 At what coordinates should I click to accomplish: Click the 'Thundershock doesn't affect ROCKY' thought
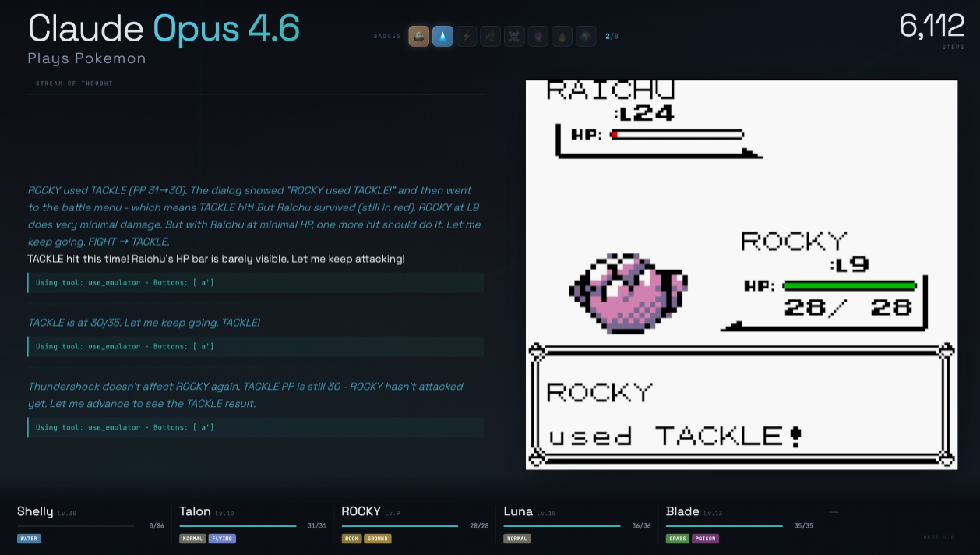click(245, 395)
